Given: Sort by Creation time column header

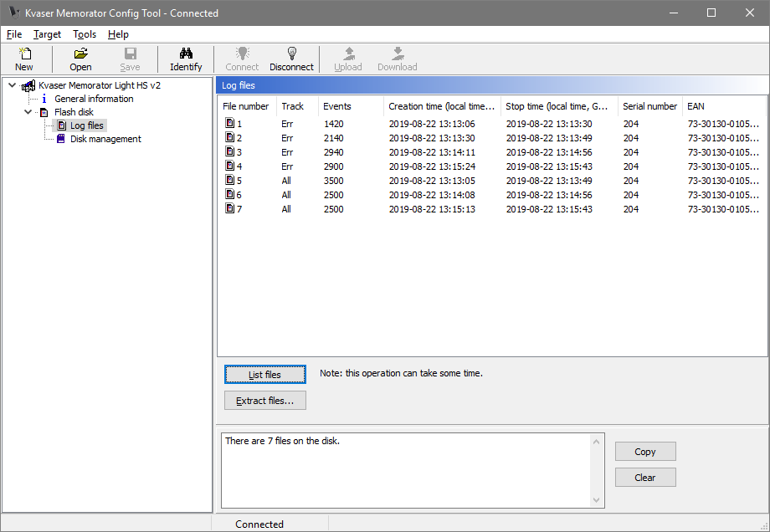Looking at the screenshot, I should (442, 106).
